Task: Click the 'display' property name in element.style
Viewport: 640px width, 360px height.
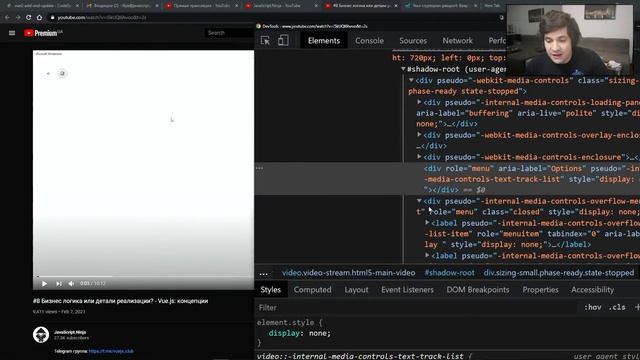Action: pyautogui.click(x=284, y=333)
